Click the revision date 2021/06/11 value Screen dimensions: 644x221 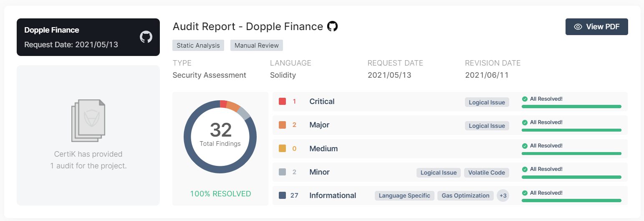tap(487, 75)
